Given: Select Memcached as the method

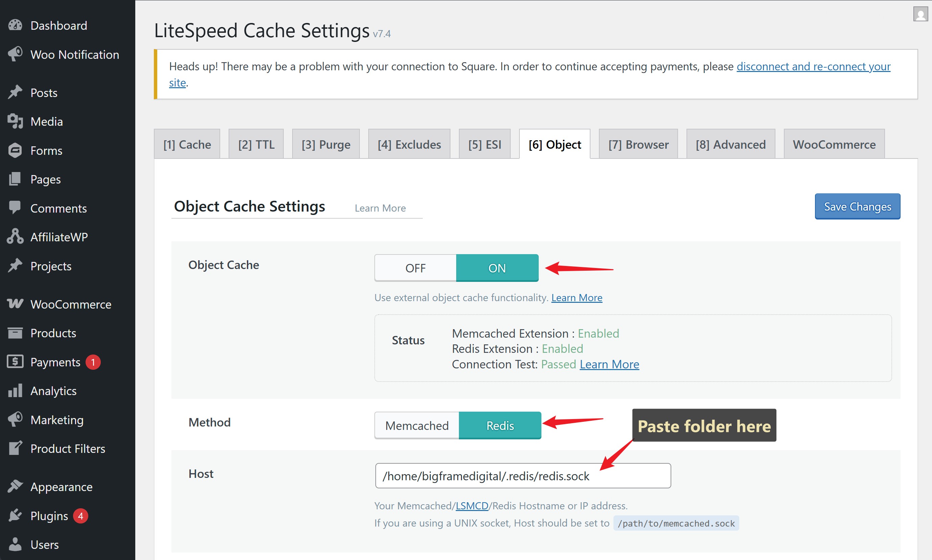Looking at the screenshot, I should [x=417, y=425].
